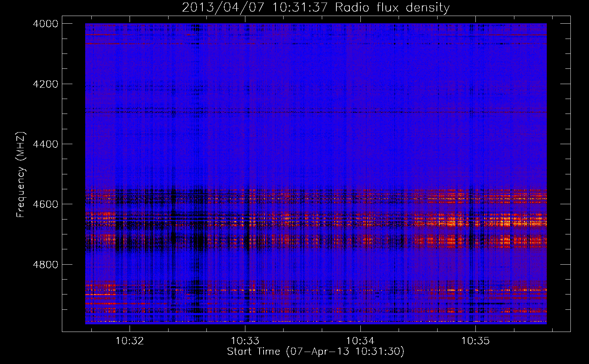Click the 10:34 time axis label

[360, 341]
